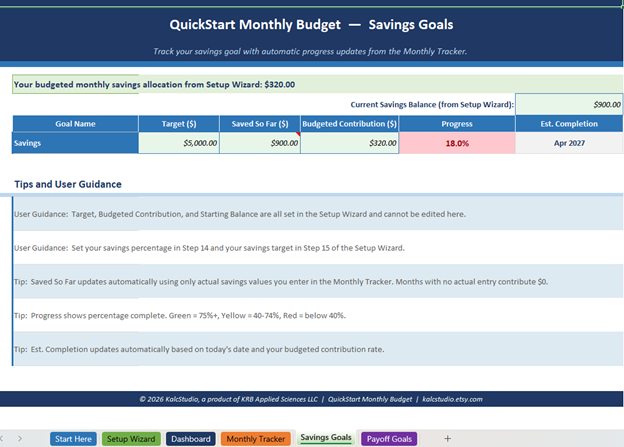Click the Goal Name column header

pyautogui.click(x=75, y=124)
